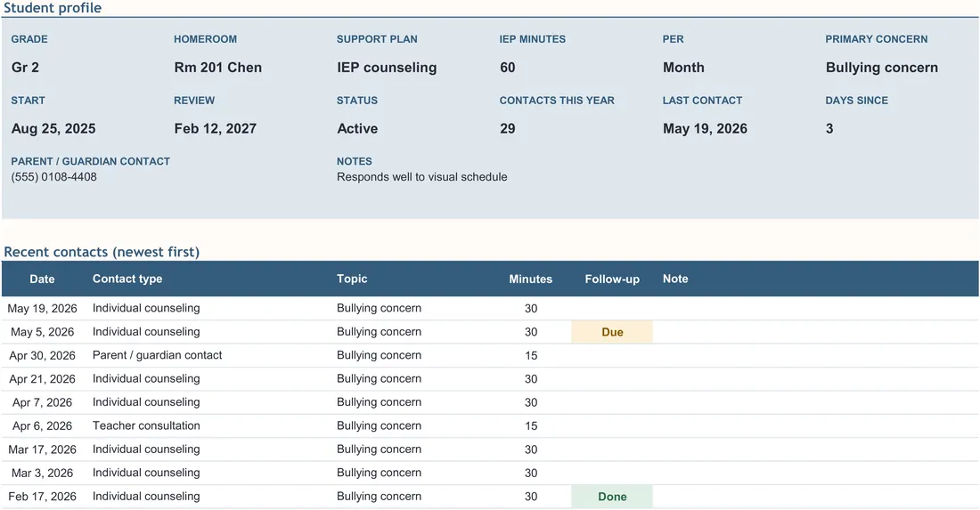Select Bullying concern topic in May 19 row

(380, 308)
